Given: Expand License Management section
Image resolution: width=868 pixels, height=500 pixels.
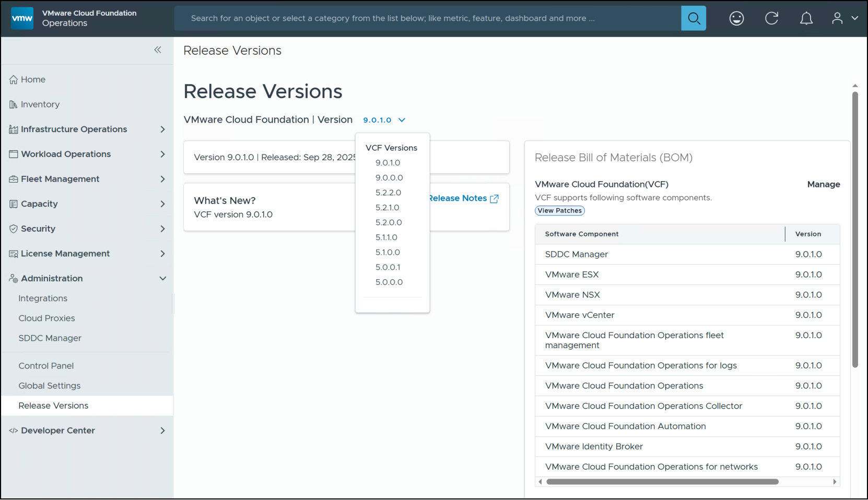Looking at the screenshot, I should tap(87, 254).
